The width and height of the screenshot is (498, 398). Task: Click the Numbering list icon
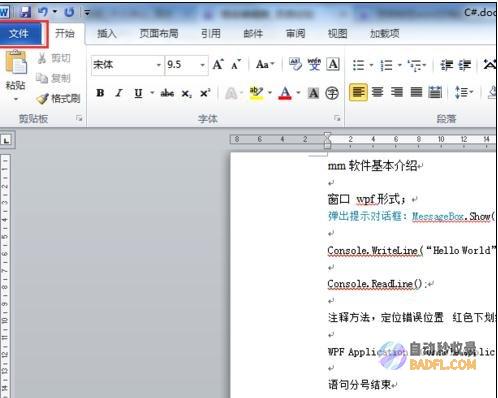pyautogui.click(x=387, y=65)
